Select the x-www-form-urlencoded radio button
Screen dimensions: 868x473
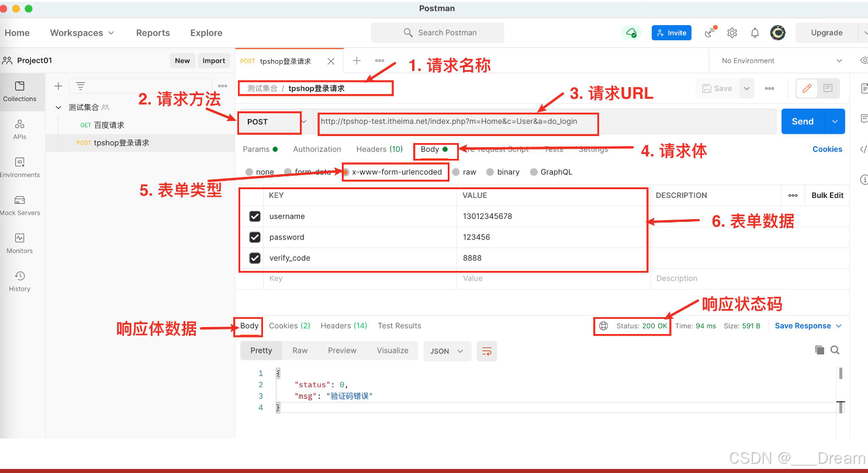(346, 172)
